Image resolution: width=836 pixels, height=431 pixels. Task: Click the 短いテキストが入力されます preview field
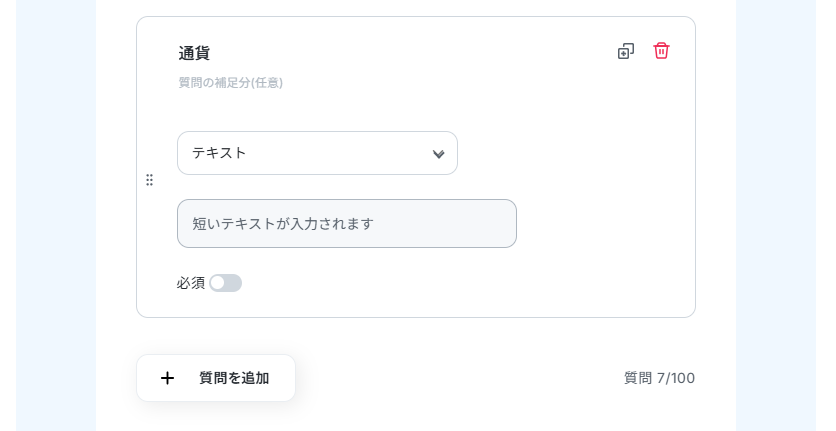(x=346, y=223)
